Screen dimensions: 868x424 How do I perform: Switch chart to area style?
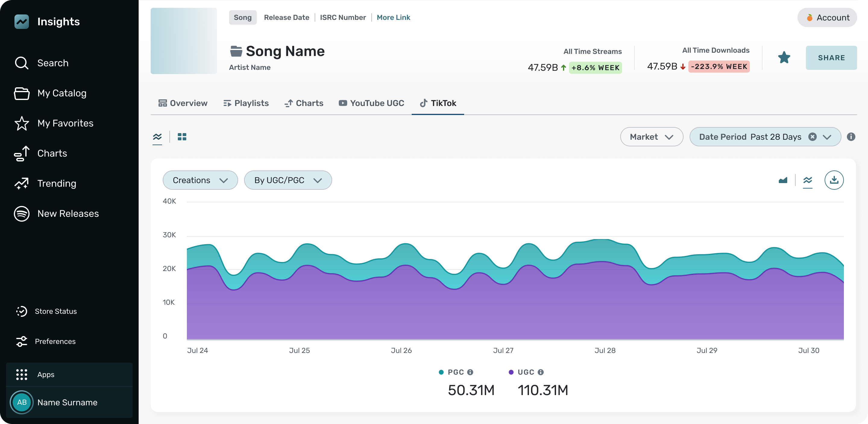click(783, 180)
